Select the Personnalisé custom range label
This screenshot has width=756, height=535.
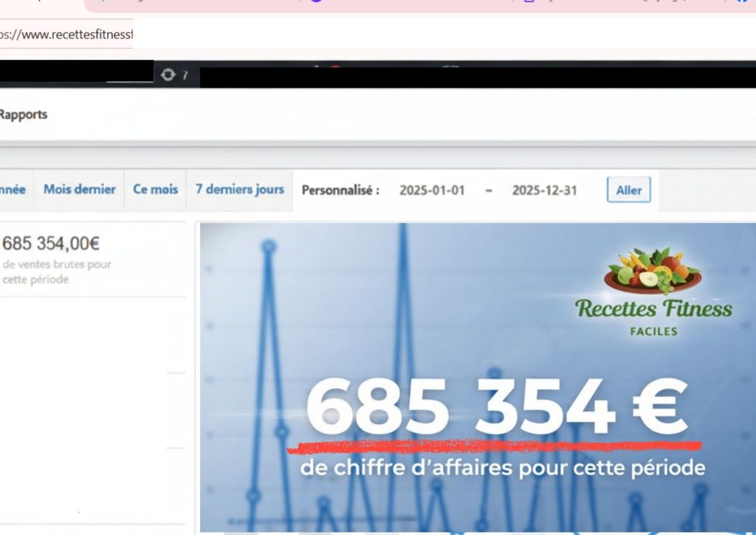pos(340,190)
